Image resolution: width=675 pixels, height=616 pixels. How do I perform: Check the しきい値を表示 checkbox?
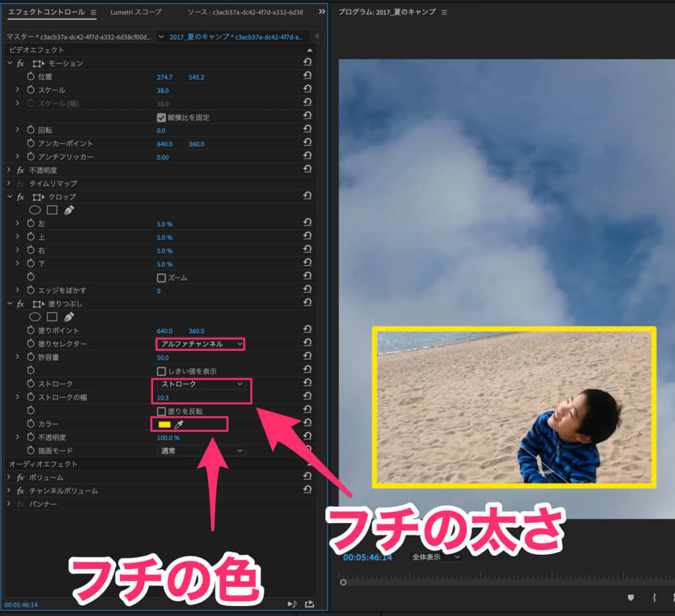point(161,370)
